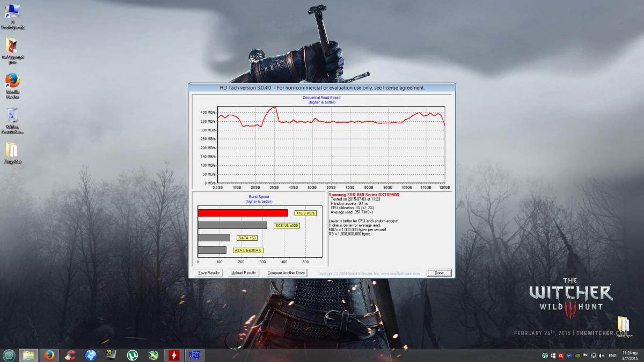This screenshot has height=362, width=644.
Task: Open Action Center flag tray icon
Action: [585, 356]
